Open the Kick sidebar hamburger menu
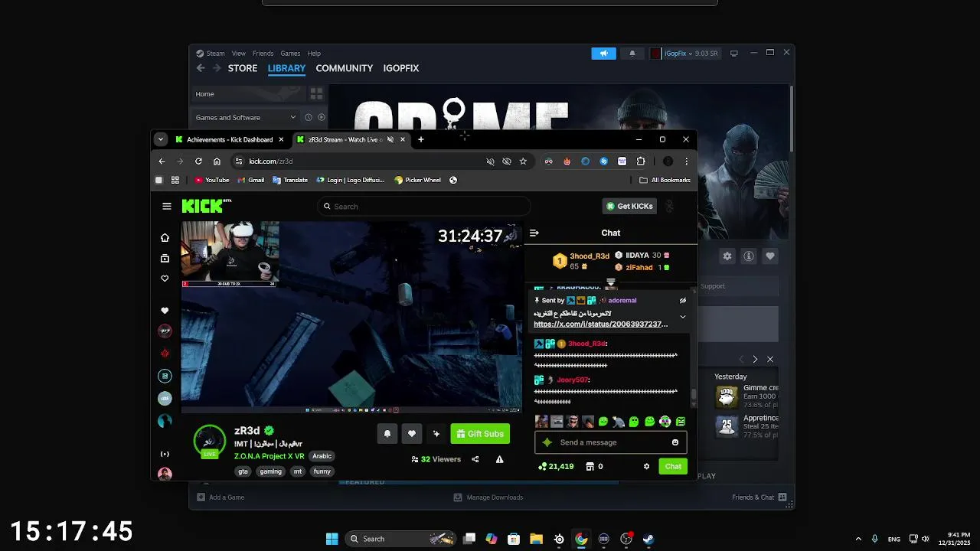980x551 pixels. (167, 206)
